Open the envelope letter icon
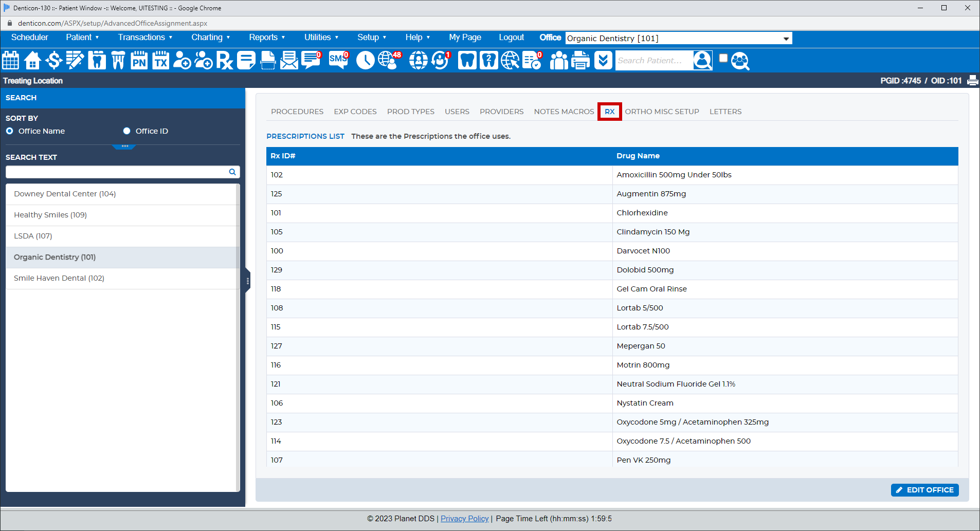Image resolution: width=980 pixels, height=531 pixels. point(289,61)
